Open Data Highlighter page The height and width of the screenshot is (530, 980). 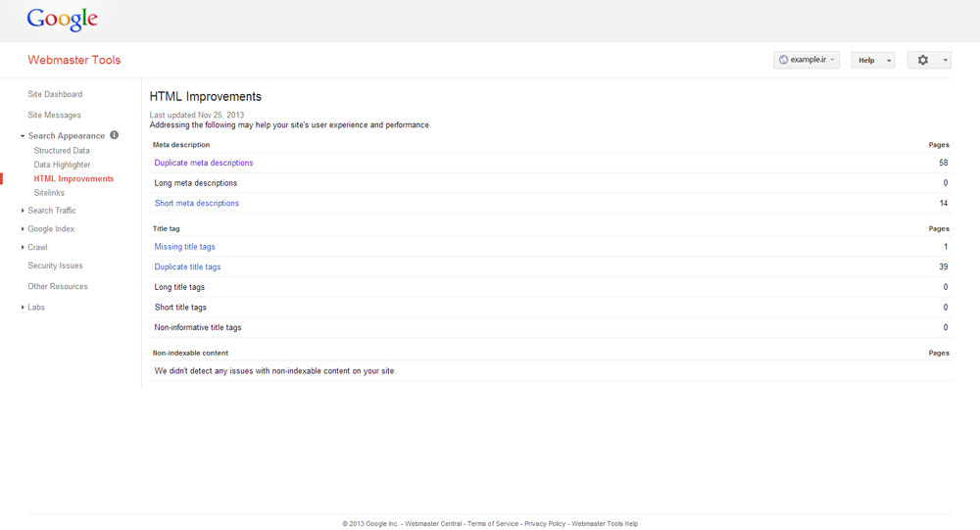coord(62,165)
